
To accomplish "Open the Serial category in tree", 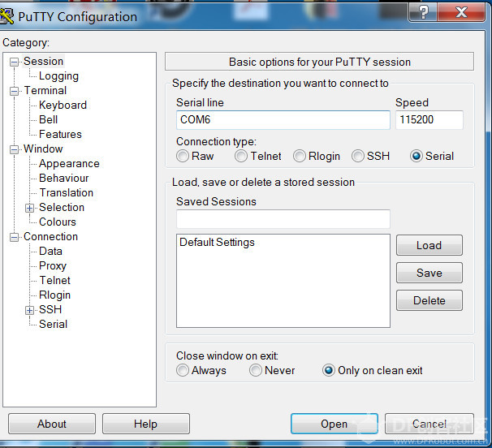I will (x=53, y=324).
